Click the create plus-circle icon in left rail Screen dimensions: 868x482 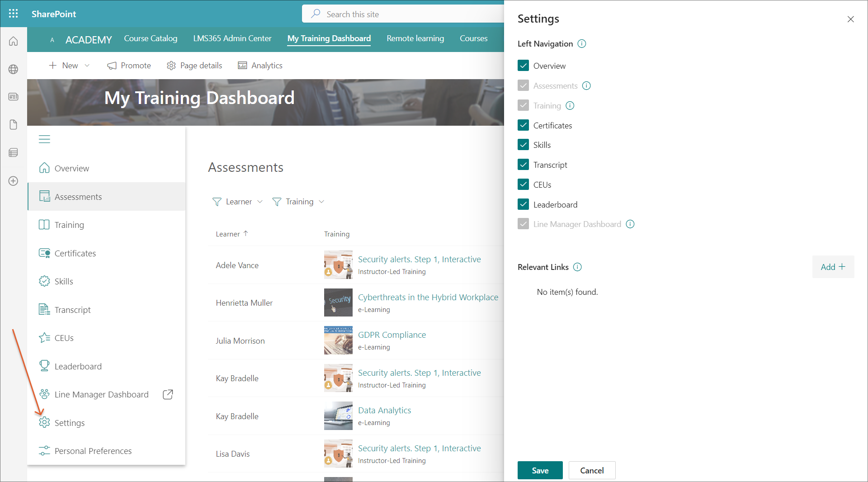click(14, 181)
